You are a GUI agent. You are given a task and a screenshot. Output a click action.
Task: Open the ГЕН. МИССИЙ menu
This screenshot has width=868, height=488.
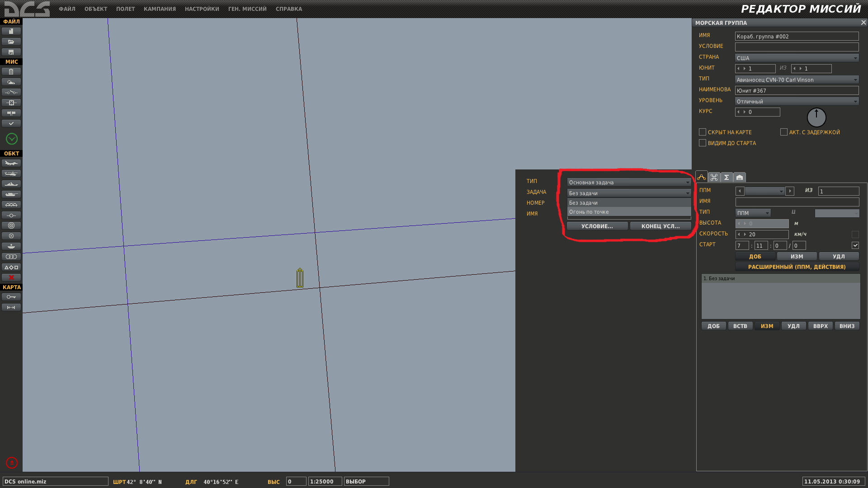247,9
